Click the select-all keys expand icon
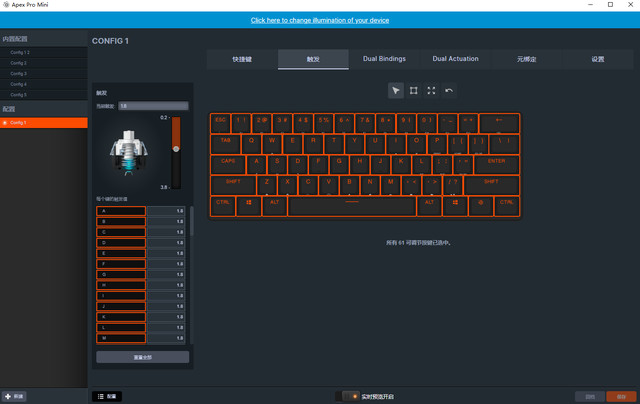 (431, 91)
